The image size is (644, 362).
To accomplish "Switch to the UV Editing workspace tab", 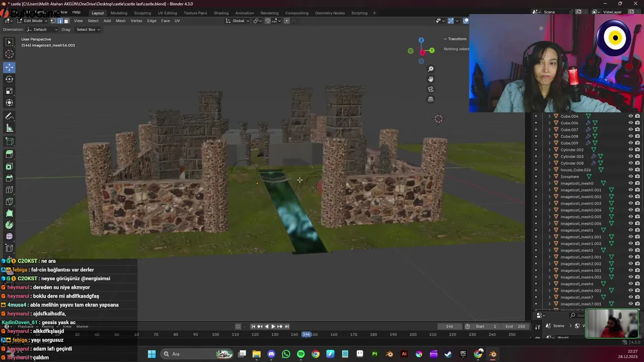I will pos(168,13).
